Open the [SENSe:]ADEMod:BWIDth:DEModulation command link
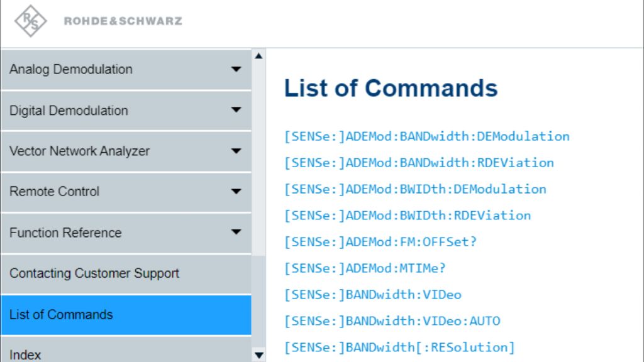The height and width of the screenshot is (362, 644). [x=416, y=189]
